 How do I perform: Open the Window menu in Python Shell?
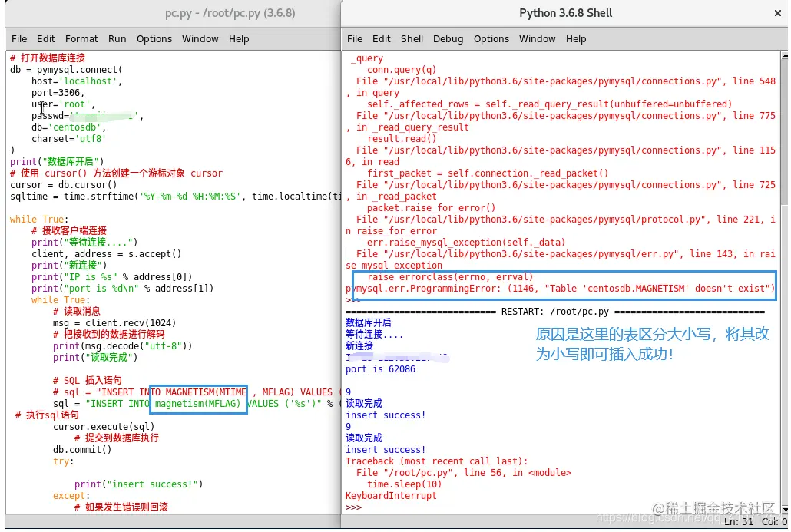538,39
